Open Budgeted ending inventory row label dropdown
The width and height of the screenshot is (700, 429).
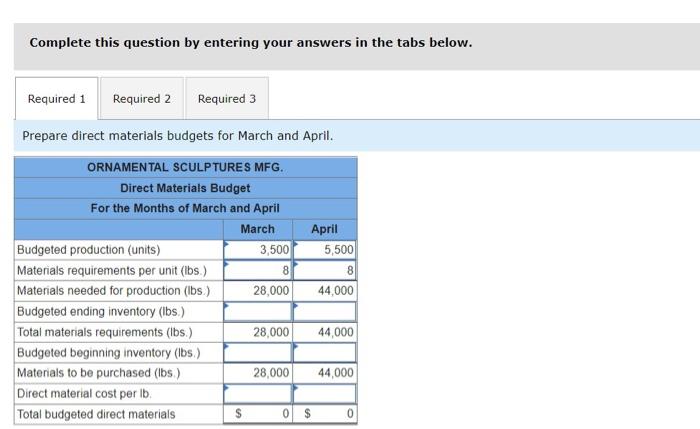pos(119,312)
